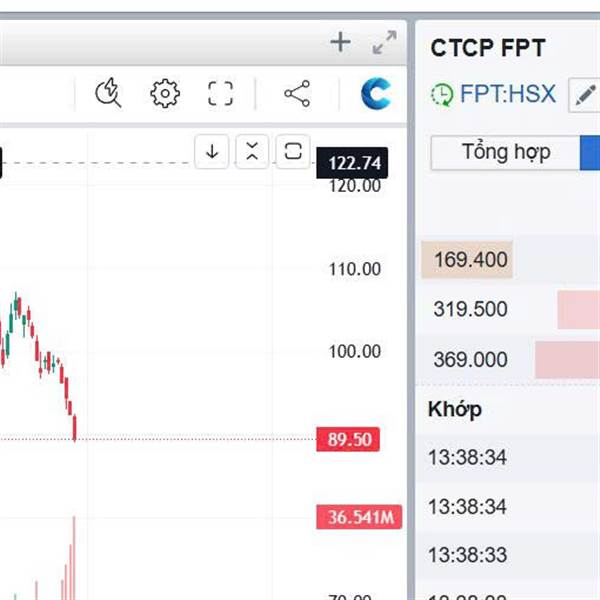Image resolution: width=600 pixels, height=600 pixels.
Task: Click the pencil edit icon beside FPT:HSX
Action: (584, 96)
